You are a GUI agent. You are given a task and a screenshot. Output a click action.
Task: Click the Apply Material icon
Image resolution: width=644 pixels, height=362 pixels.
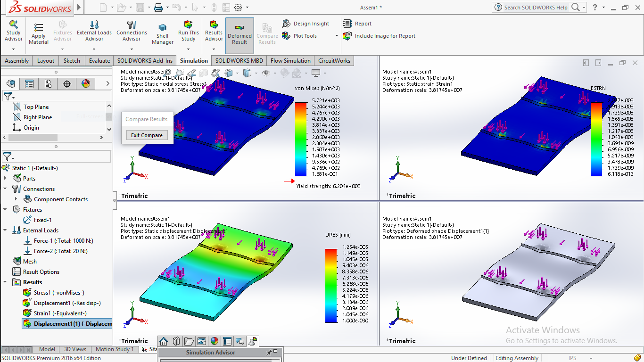(39, 28)
